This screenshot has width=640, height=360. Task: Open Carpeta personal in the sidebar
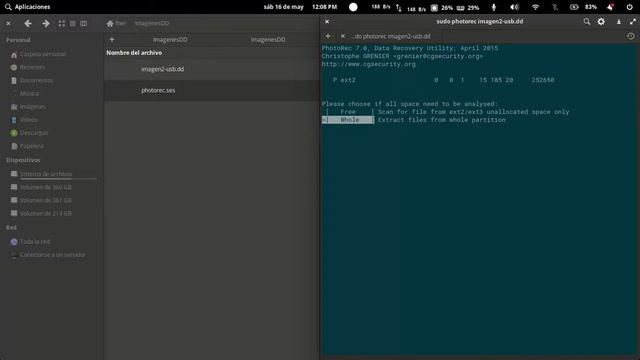[x=43, y=54]
